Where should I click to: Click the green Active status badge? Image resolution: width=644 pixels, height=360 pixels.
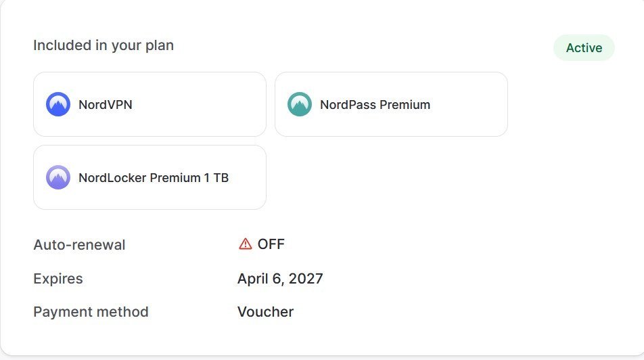(584, 47)
